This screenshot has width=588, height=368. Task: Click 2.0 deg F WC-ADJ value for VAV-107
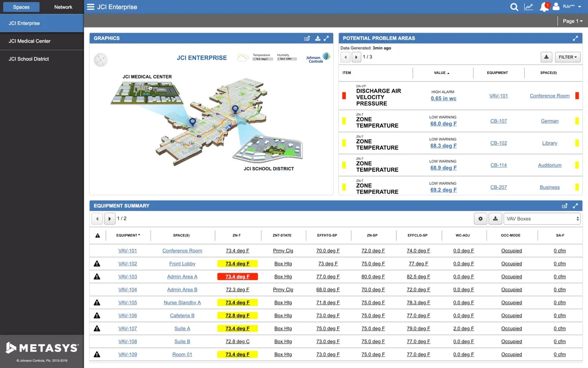click(x=464, y=329)
